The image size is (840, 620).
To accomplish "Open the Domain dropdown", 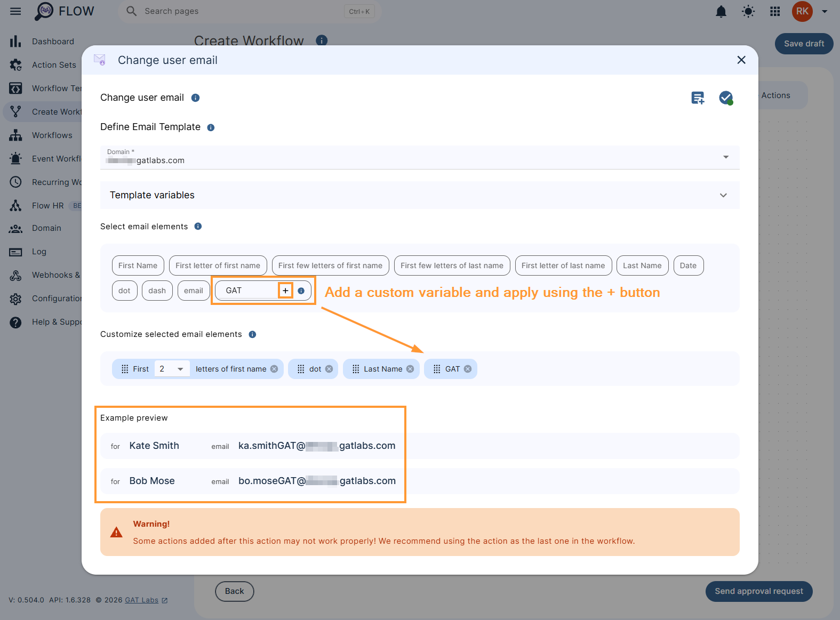I will (420, 157).
